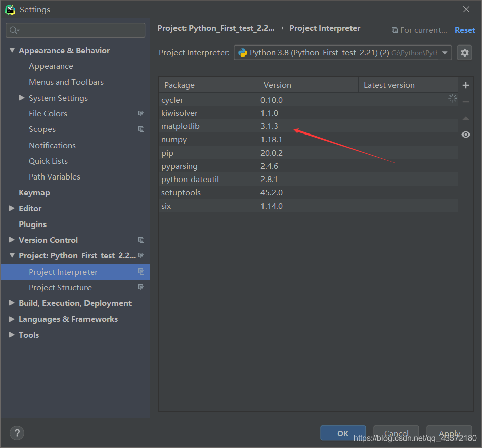Open Path Variables settings
Image resolution: width=482 pixels, height=448 pixels.
point(55,176)
